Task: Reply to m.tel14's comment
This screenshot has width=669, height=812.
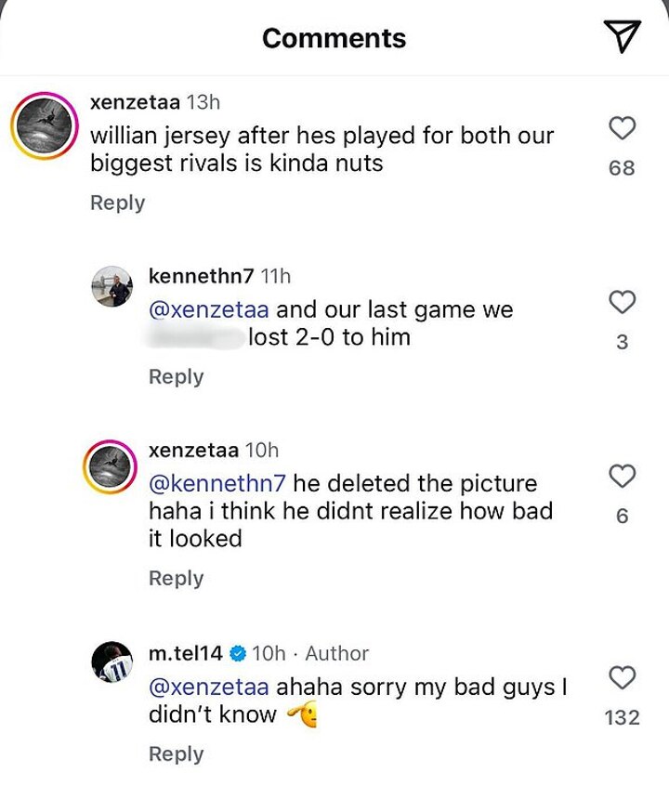Action: (x=176, y=753)
